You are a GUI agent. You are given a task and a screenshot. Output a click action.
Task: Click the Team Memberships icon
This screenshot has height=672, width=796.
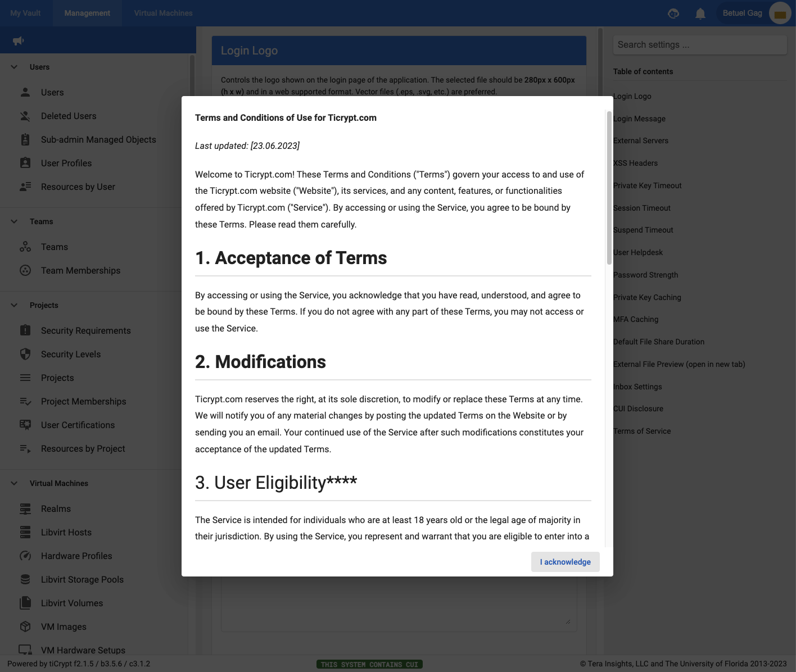point(25,271)
